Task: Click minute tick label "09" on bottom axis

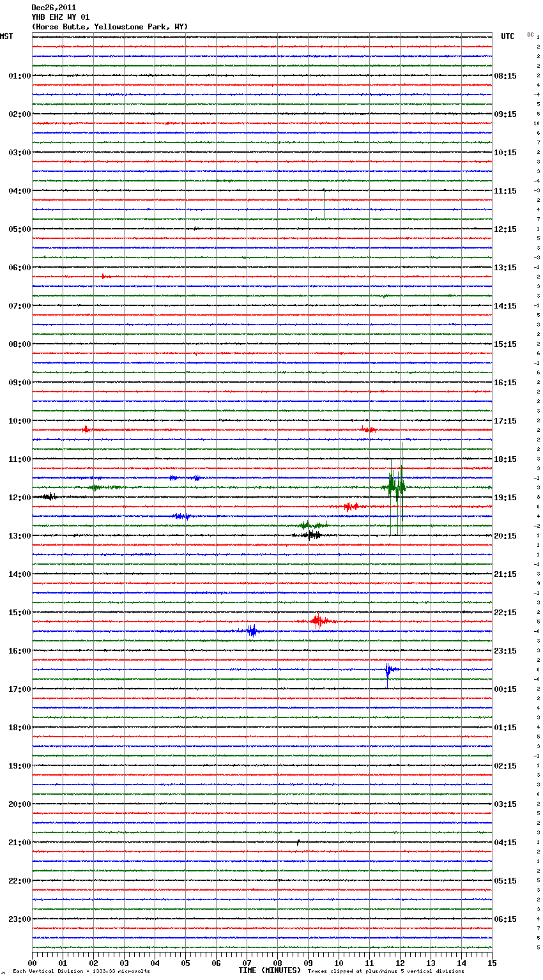Action: [309, 963]
